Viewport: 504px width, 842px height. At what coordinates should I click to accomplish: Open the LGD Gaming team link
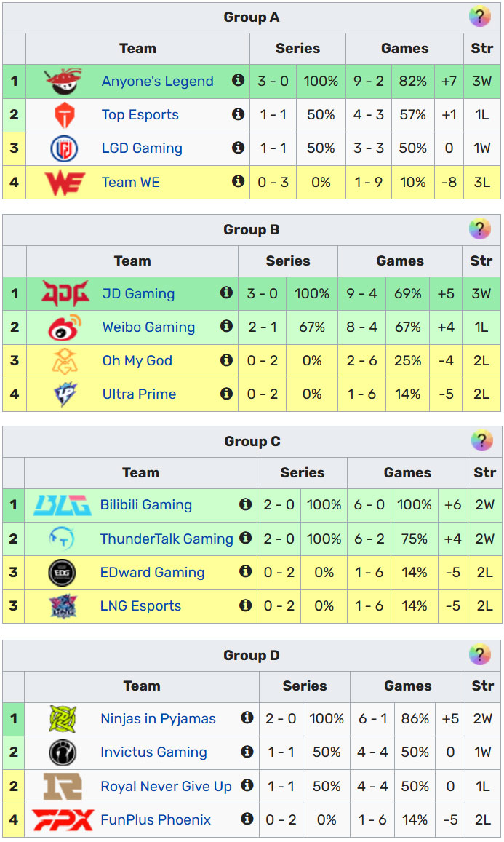[x=142, y=148]
